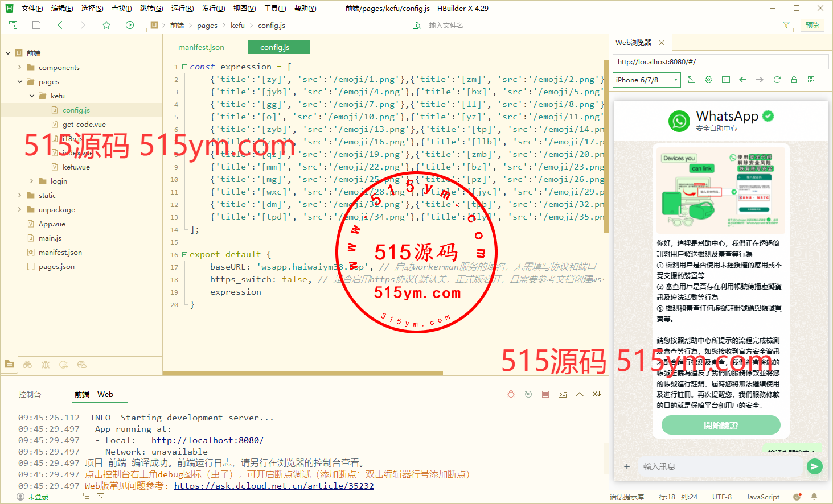Viewport: 833px width, 504px height.
Task: Send message using green paper-plane button
Action: tap(815, 466)
